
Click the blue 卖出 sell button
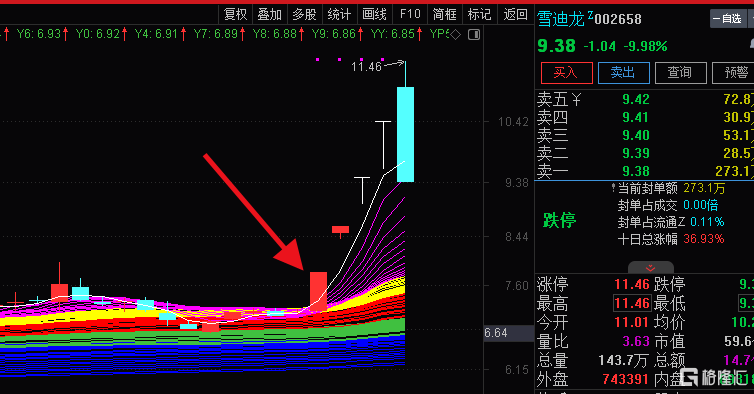(x=624, y=73)
